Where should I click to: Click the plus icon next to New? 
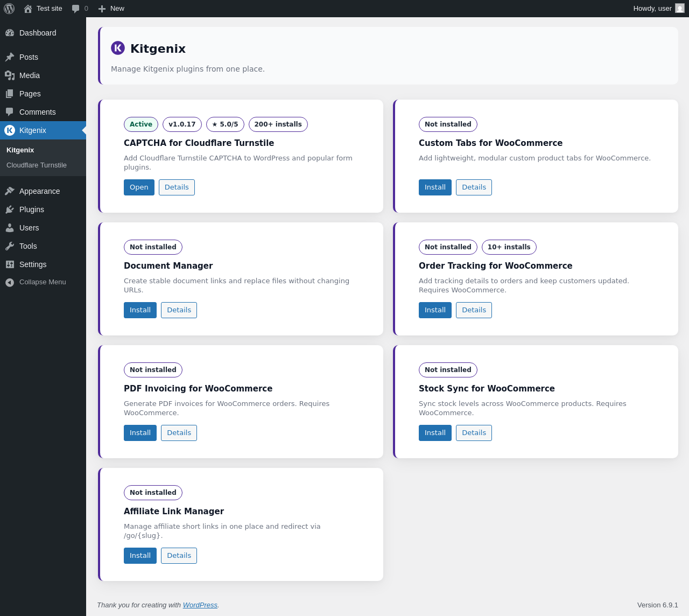[102, 9]
